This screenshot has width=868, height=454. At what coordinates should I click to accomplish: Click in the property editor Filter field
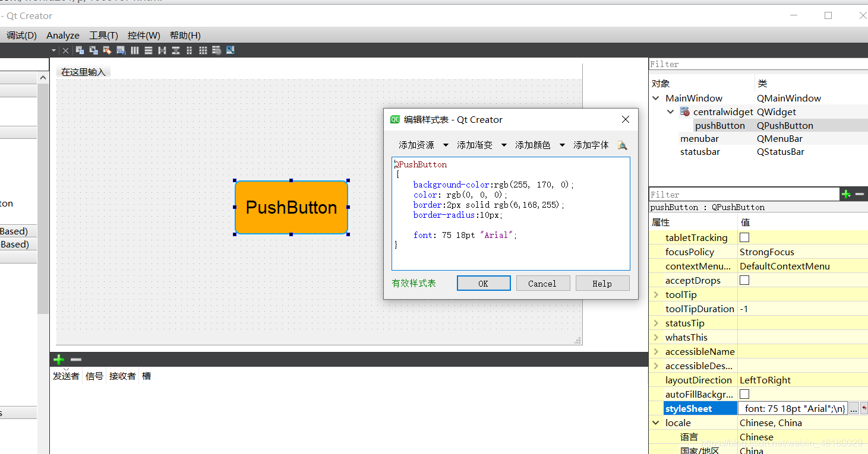click(x=744, y=194)
